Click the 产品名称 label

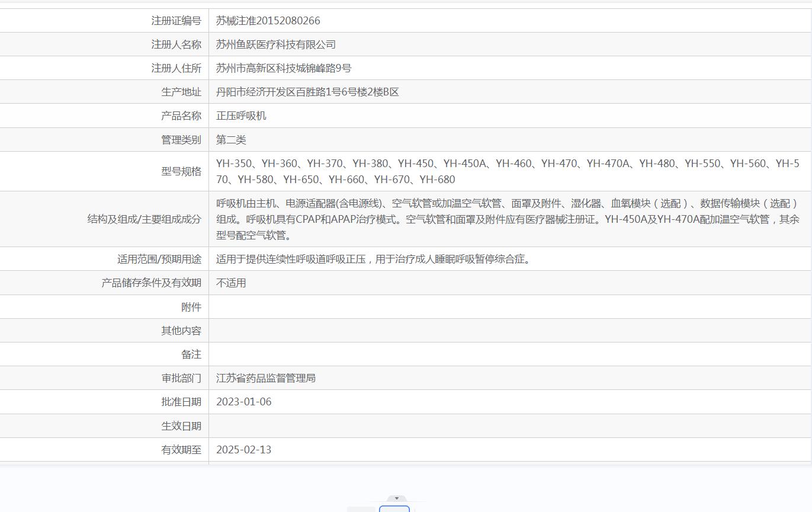pyautogui.click(x=181, y=116)
